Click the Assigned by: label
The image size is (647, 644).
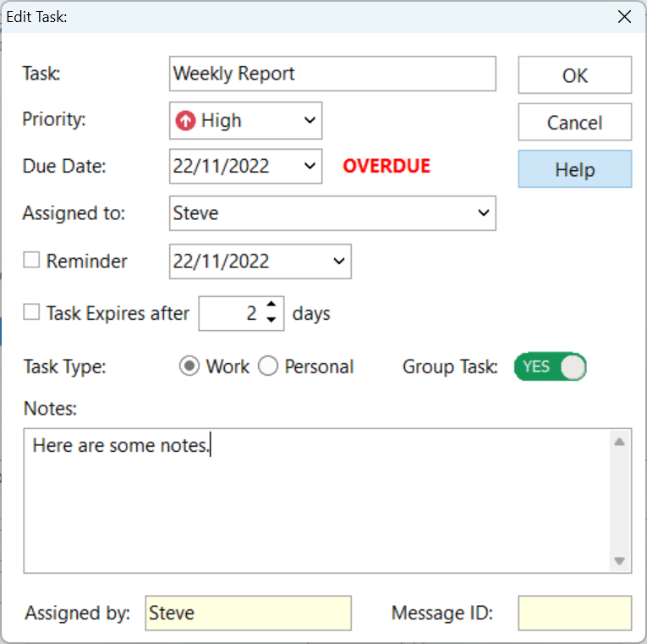pos(78,613)
